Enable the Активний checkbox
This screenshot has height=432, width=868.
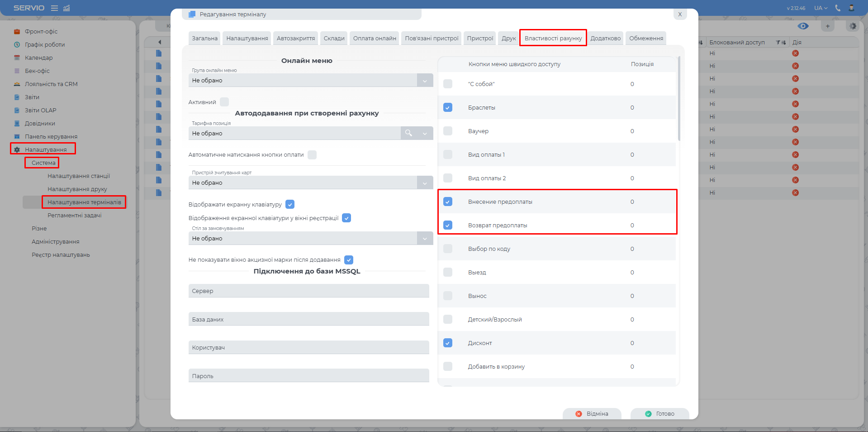[x=224, y=102]
